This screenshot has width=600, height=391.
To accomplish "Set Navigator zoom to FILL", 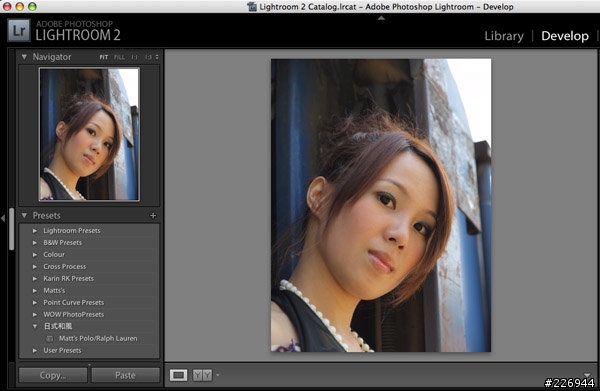I will pyautogui.click(x=119, y=57).
